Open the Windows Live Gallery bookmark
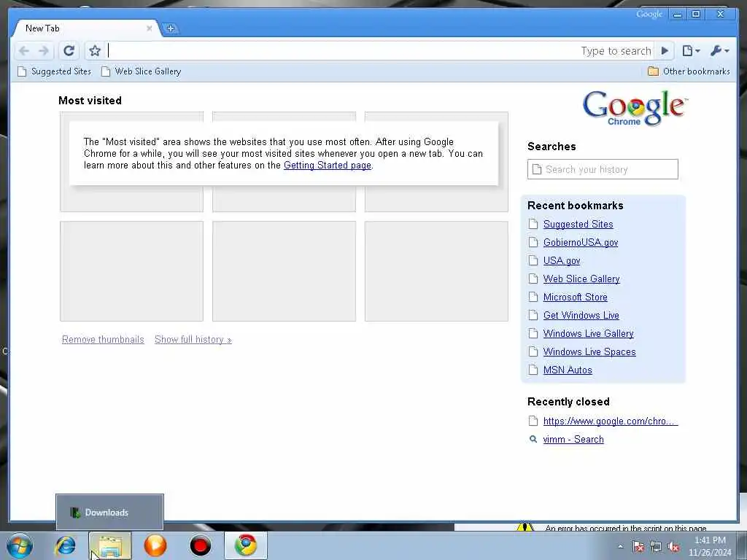Image resolution: width=747 pixels, height=560 pixels. click(x=588, y=333)
